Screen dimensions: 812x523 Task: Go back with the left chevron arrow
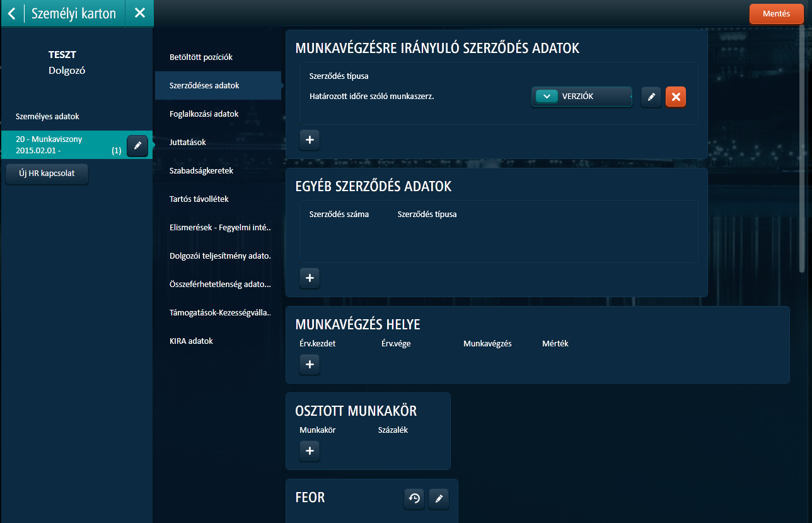pyautogui.click(x=12, y=13)
